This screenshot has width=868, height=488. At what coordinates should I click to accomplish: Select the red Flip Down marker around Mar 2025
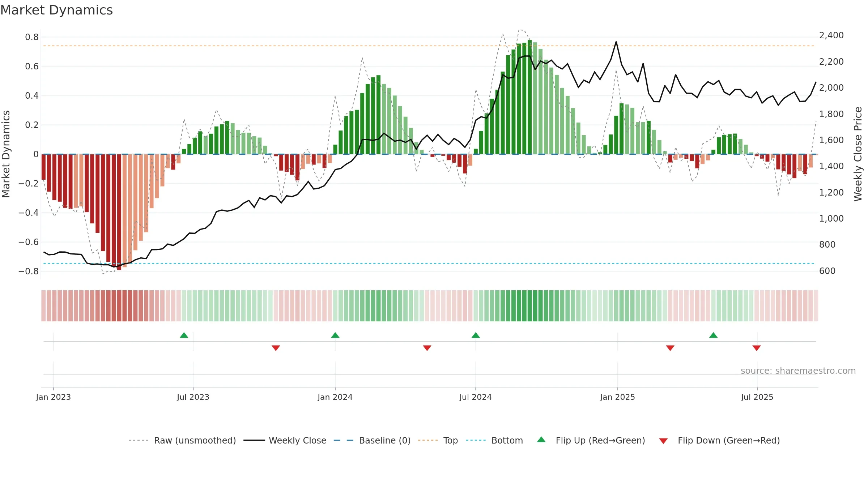pos(670,348)
